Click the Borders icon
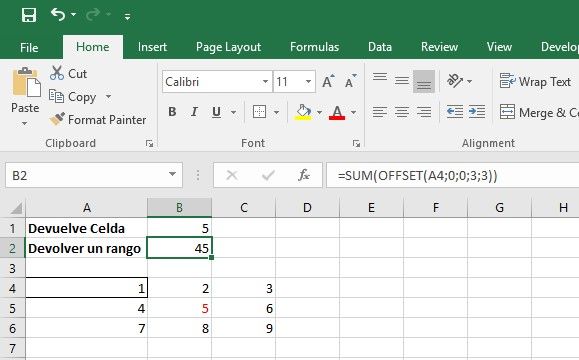The image size is (579, 360). coord(259,112)
